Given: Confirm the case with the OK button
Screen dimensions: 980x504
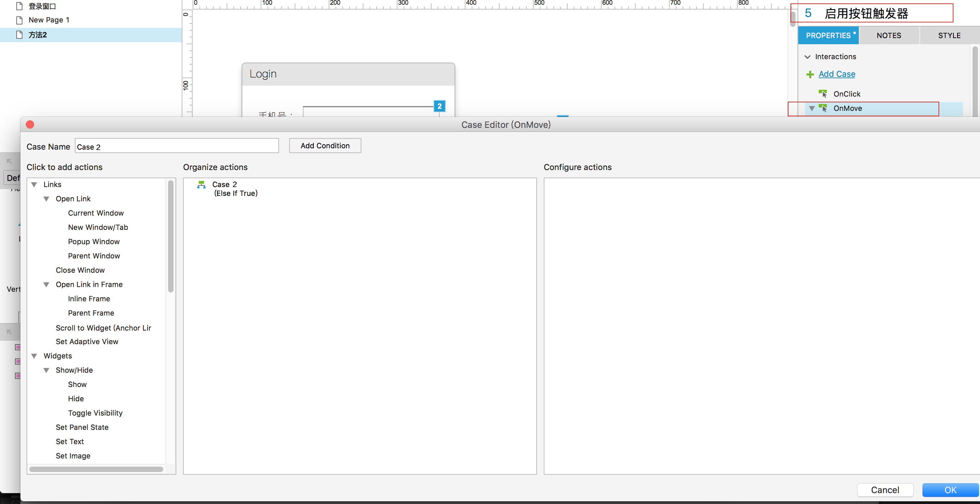Looking at the screenshot, I should (950, 490).
